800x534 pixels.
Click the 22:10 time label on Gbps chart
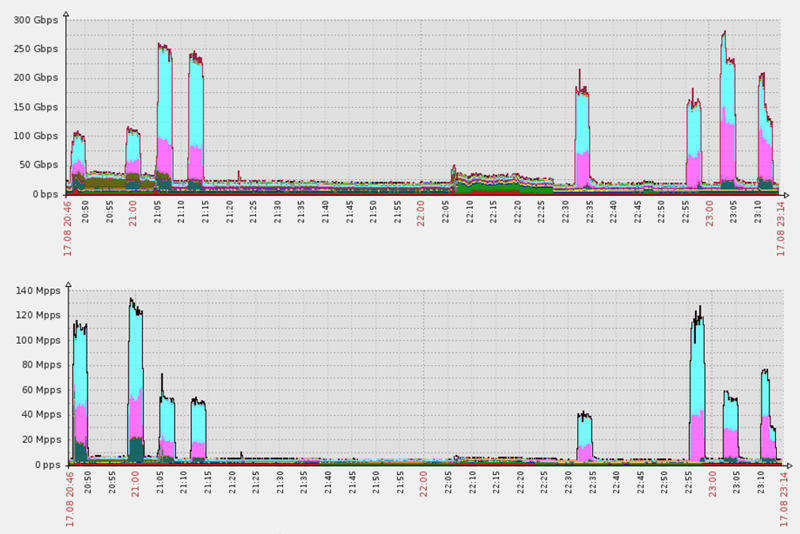(x=469, y=211)
